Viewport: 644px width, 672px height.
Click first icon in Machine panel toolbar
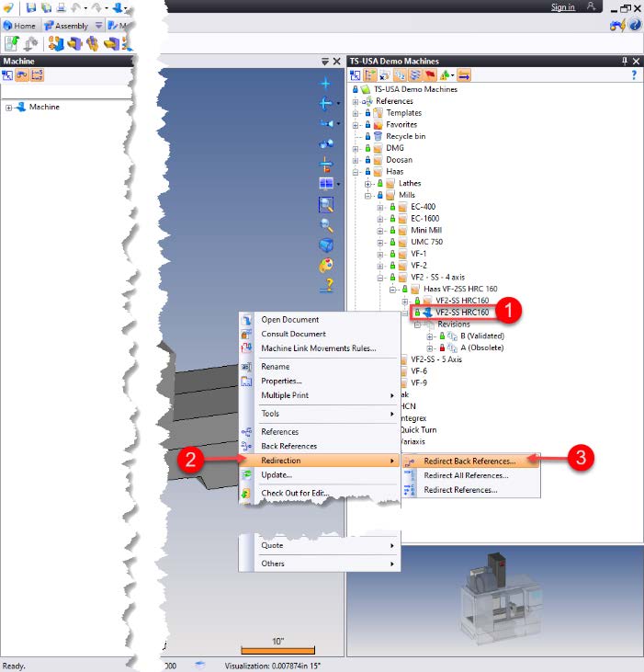7,75
